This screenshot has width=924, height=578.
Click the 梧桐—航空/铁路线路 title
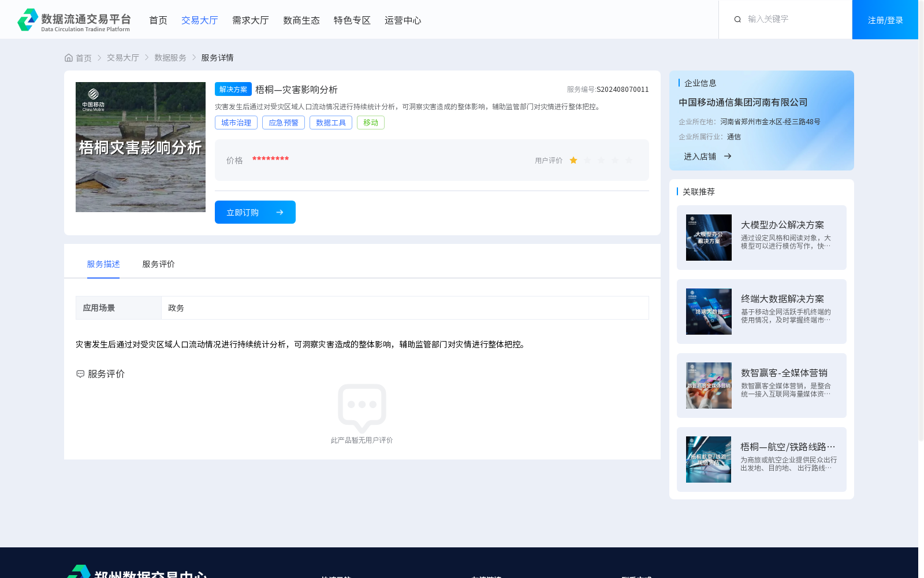tap(788, 447)
